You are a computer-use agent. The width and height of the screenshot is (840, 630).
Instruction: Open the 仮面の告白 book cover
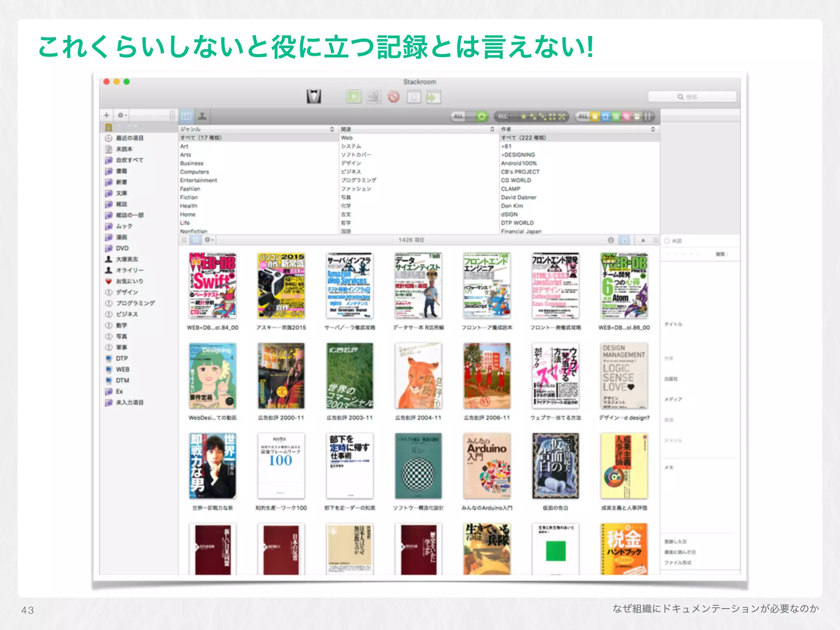click(555, 466)
